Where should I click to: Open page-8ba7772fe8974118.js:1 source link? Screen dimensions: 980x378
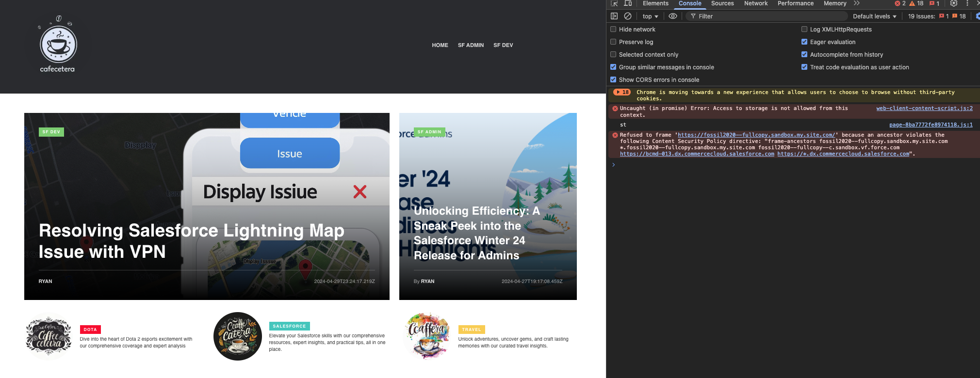tap(931, 125)
